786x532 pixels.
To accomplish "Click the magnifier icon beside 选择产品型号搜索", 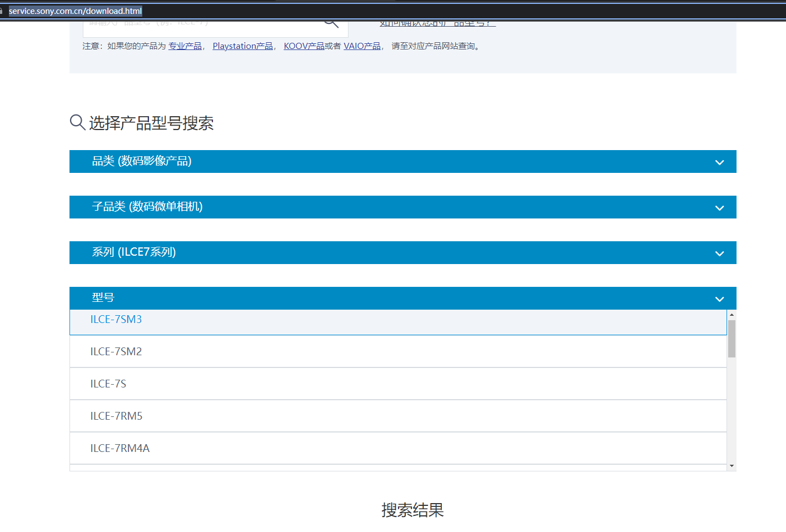I will tap(77, 122).
